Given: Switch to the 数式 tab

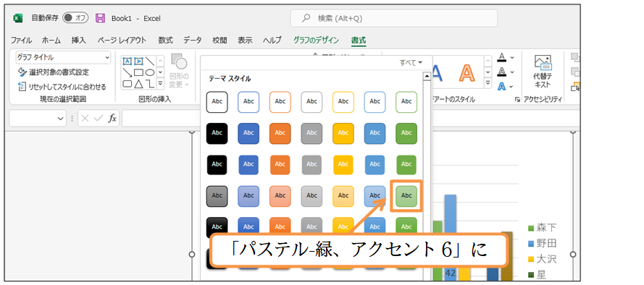Looking at the screenshot, I should 165,41.
